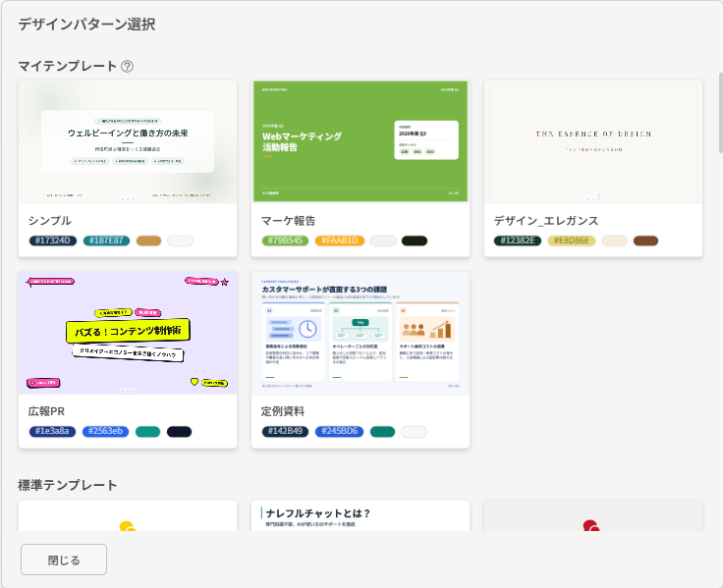Click the #245BD6 color chip
This screenshot has width=723, height=588.
[339, 431]
